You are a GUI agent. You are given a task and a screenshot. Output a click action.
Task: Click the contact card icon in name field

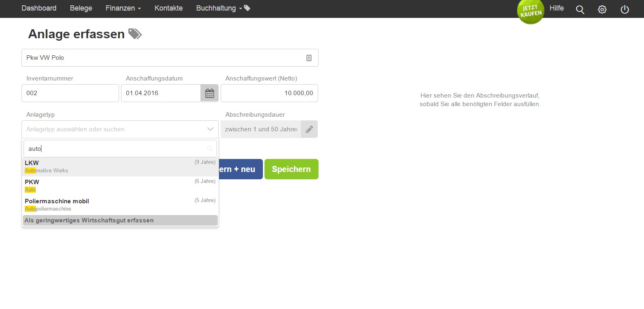309,58
